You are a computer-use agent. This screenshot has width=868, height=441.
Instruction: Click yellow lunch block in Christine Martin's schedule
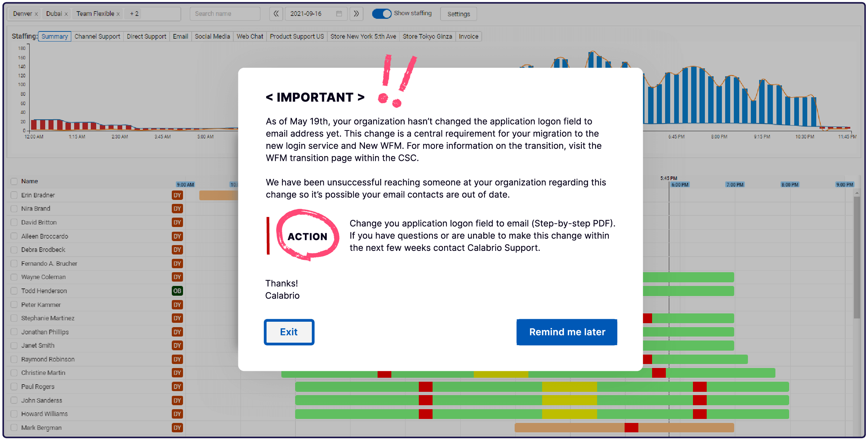(x=501, y=374)
